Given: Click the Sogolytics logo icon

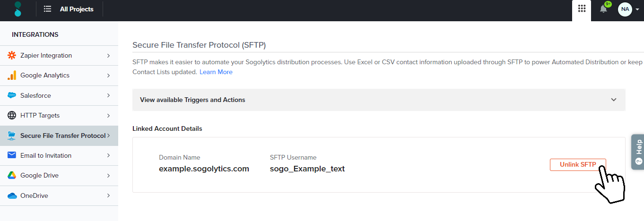Looking at the screenshot, I should (18, 9).
